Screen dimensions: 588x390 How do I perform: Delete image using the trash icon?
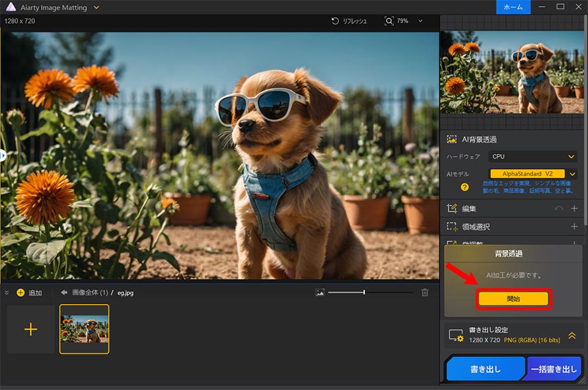point(425,292)
